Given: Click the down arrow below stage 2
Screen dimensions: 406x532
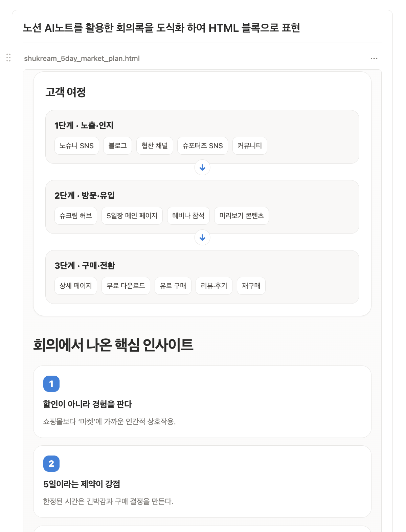Looking at the screenshot, I should point(202,238).
